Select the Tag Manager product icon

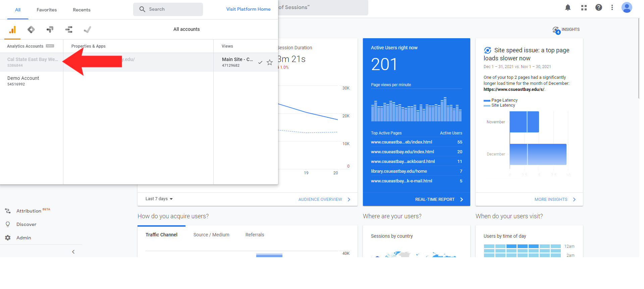[31, 30]
